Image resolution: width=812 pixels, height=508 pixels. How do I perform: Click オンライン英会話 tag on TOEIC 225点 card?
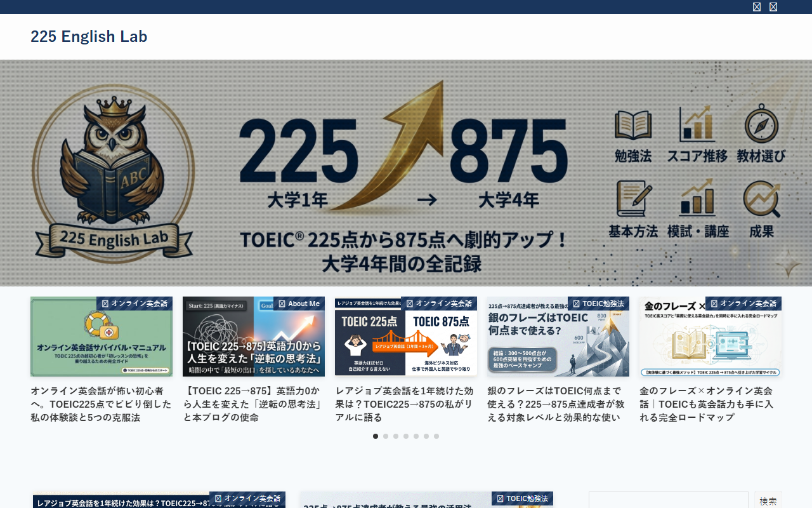pyautogui.click(x=439, y=304)
